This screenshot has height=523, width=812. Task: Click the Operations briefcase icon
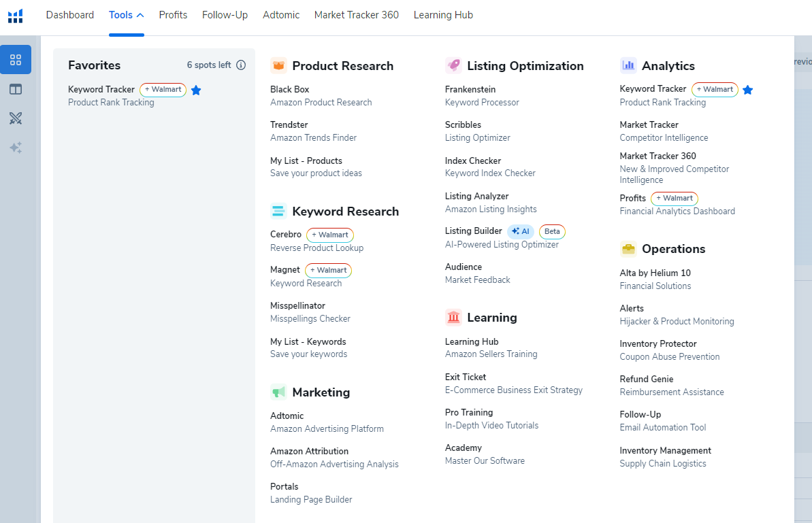628,249
